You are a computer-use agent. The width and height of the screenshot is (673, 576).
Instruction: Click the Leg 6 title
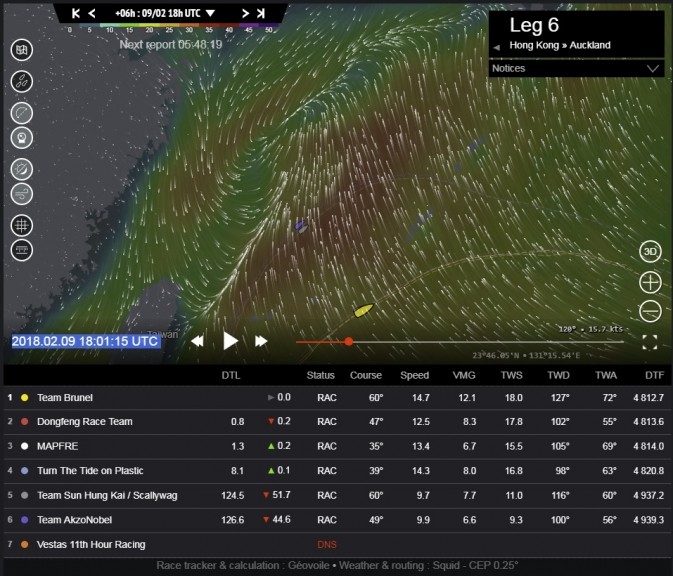[x=534, y=25]
